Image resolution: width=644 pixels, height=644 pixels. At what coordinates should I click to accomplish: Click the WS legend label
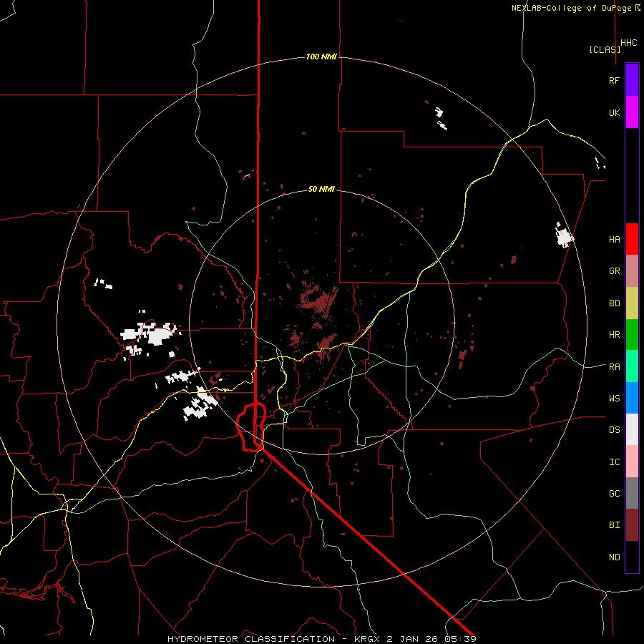pyautogui.click(x=614, y=398)
